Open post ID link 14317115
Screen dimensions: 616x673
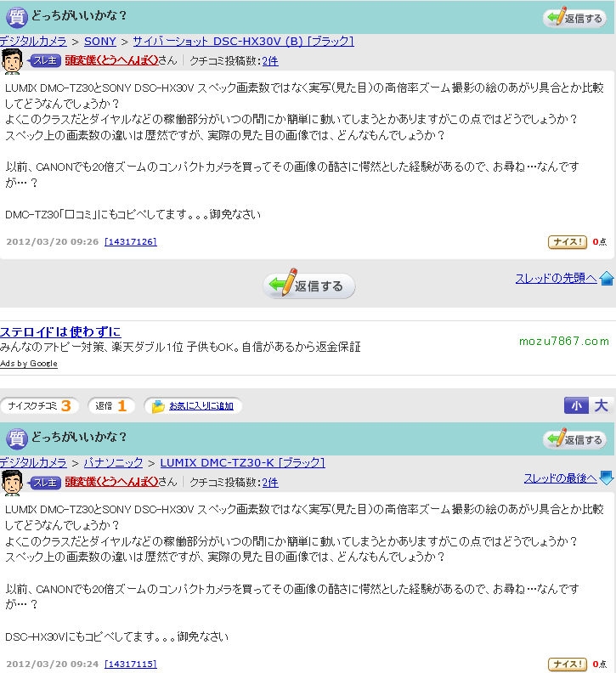[x=131, y=664]
